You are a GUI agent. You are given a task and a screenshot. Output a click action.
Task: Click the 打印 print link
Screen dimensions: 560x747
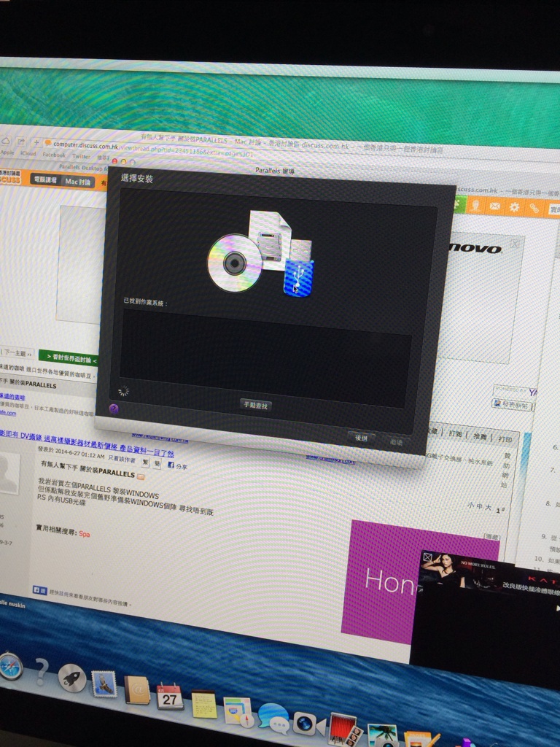click(x=505, y=438)
